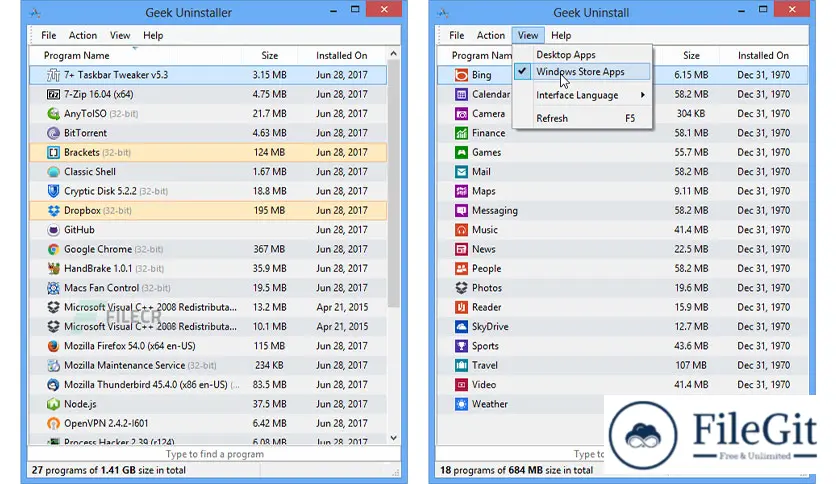Click the Weather app icon

pyautogui.click(x=461, y=404)
